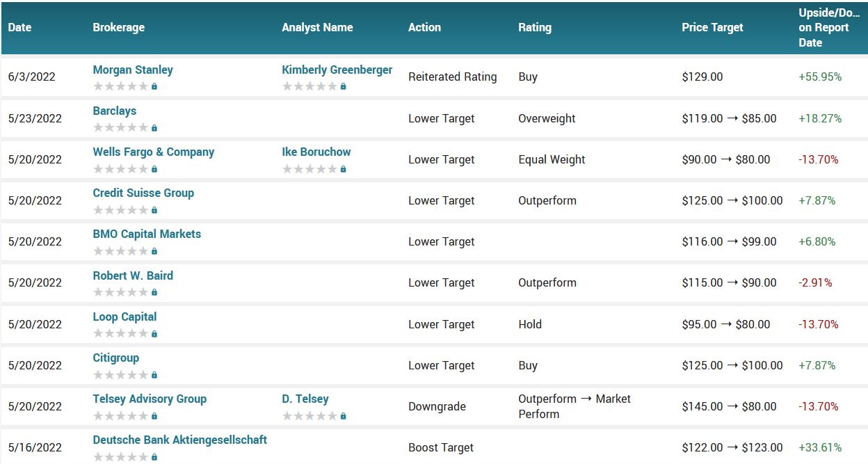Click the Reiterated Rating action cell
The width and height of the screenshot is (868, 464).
pos(453,77)
